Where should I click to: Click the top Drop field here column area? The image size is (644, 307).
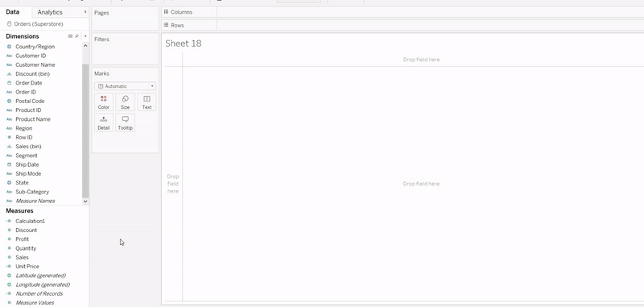[x=421, y=60]
